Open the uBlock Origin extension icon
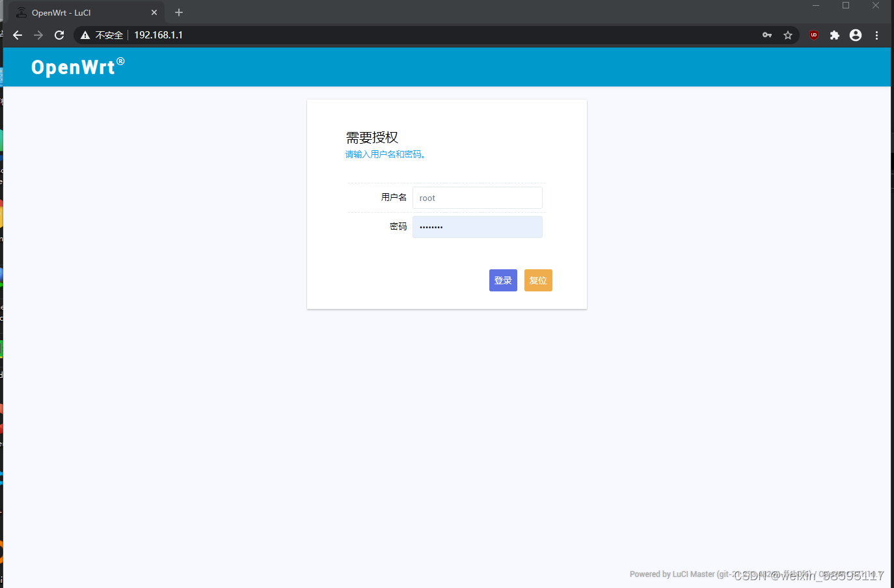The image size is (894, 588). pyautogui.click(x=814, y=35)
